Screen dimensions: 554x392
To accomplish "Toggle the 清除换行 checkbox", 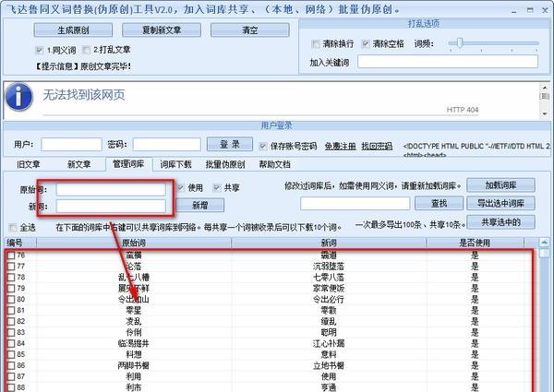I will click(315, 43).
